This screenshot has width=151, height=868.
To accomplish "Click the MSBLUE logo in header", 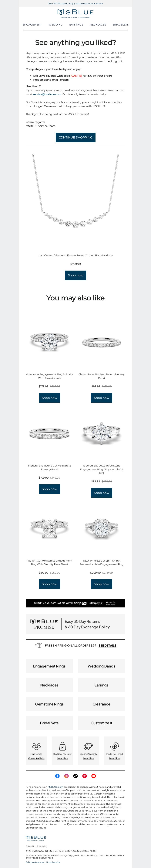I will [x=75, y=13].
